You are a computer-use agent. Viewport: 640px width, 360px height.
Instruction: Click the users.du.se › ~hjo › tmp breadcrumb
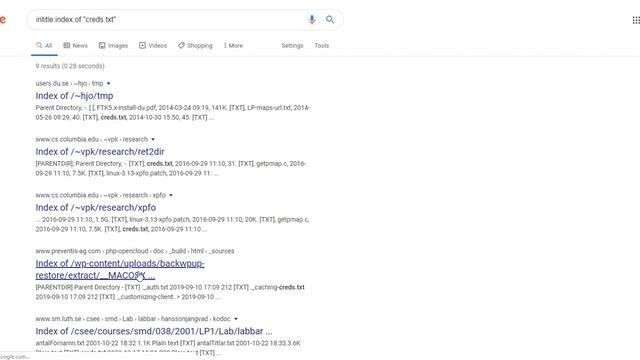pyautogui.click(x=69, y=83)
